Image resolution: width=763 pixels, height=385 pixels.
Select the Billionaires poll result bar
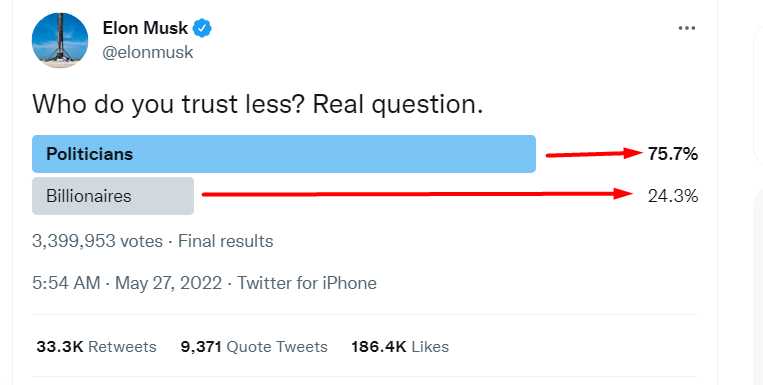[x=113, y=196]
